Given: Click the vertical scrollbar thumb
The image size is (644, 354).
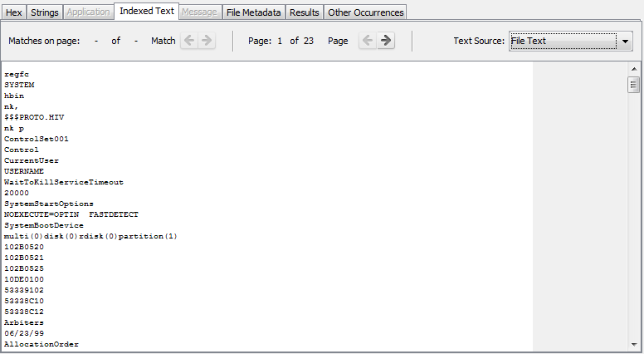Looking at the screenshot, I should point(634,84).
